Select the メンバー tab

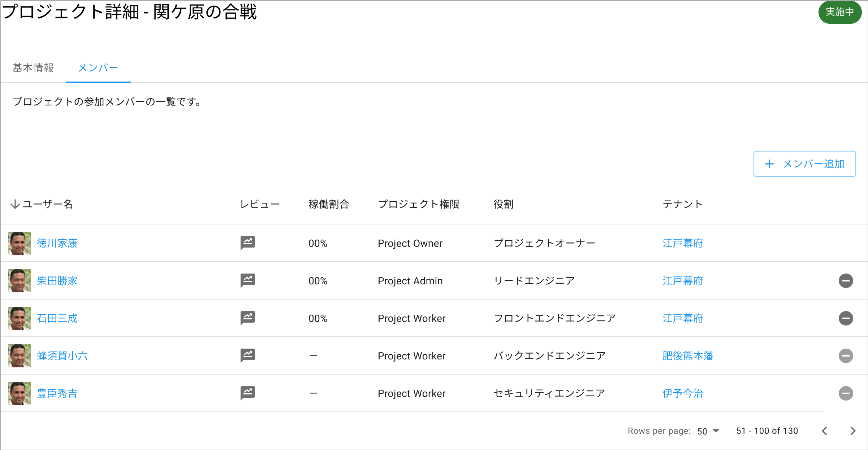[x=98, y=68]
